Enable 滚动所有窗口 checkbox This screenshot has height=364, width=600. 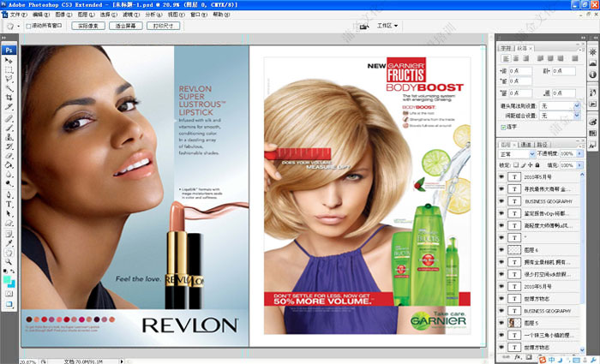click(x=28, y=26)
